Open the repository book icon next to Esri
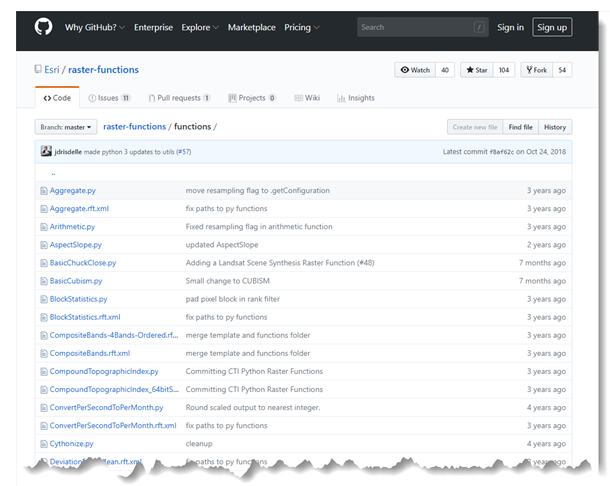 pos(38,69)
